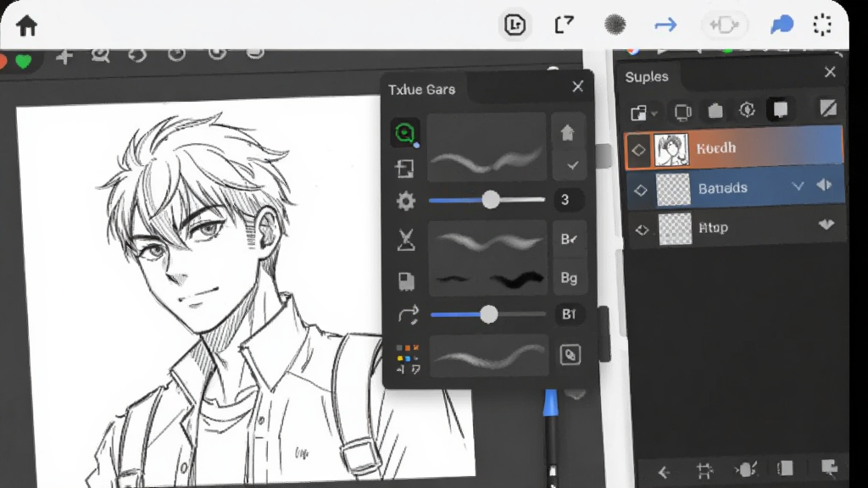Click the brush size value field showing 3
Image resolution: width=868 pixels, height=488 pixels.
[x=569, y=200]
